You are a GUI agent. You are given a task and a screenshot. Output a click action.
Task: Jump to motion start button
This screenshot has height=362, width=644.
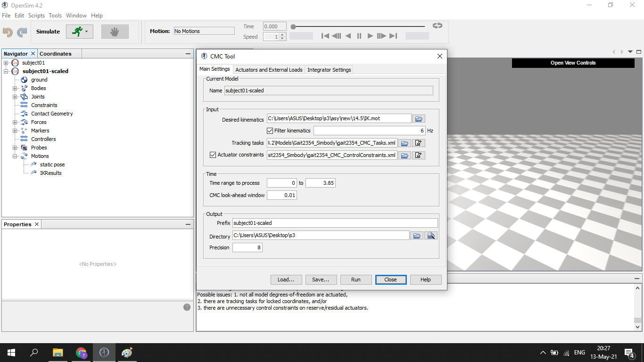click(325, 36)
